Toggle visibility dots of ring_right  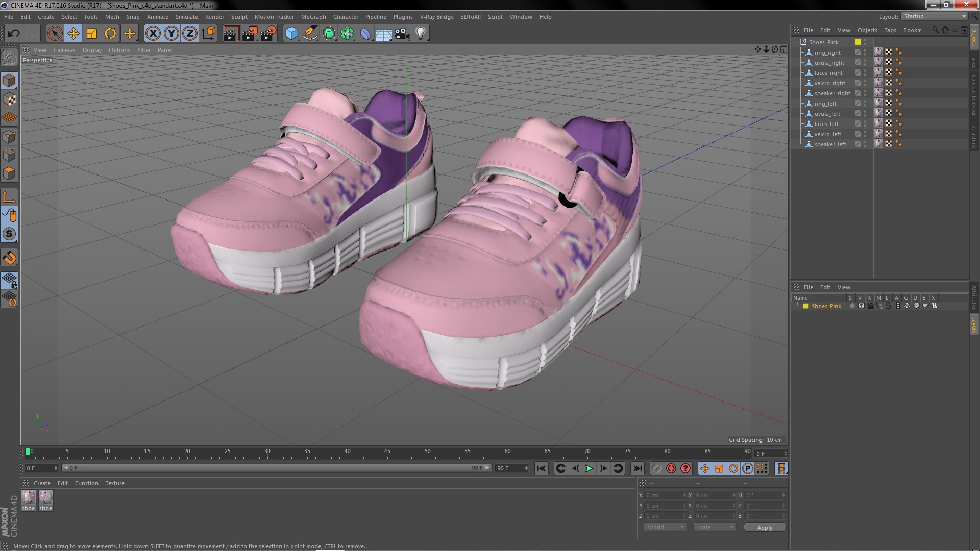click(x=865, y=53)
